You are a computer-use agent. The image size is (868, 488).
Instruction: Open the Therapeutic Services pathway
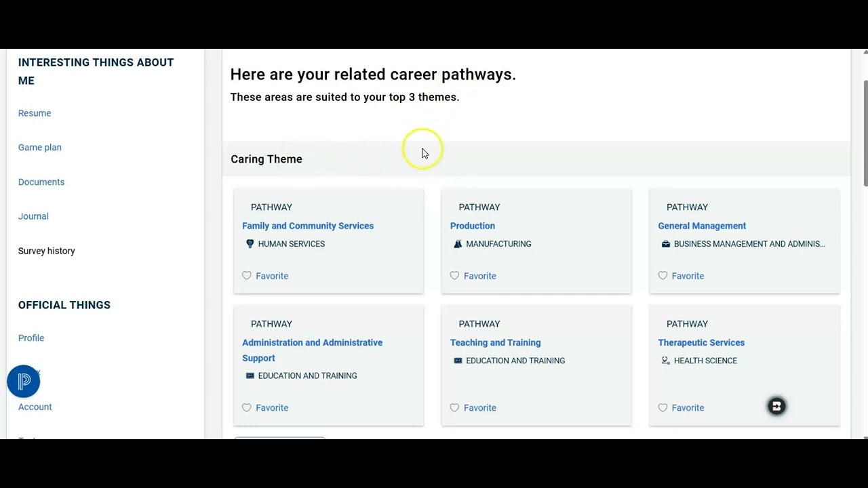tap(701, 342)
